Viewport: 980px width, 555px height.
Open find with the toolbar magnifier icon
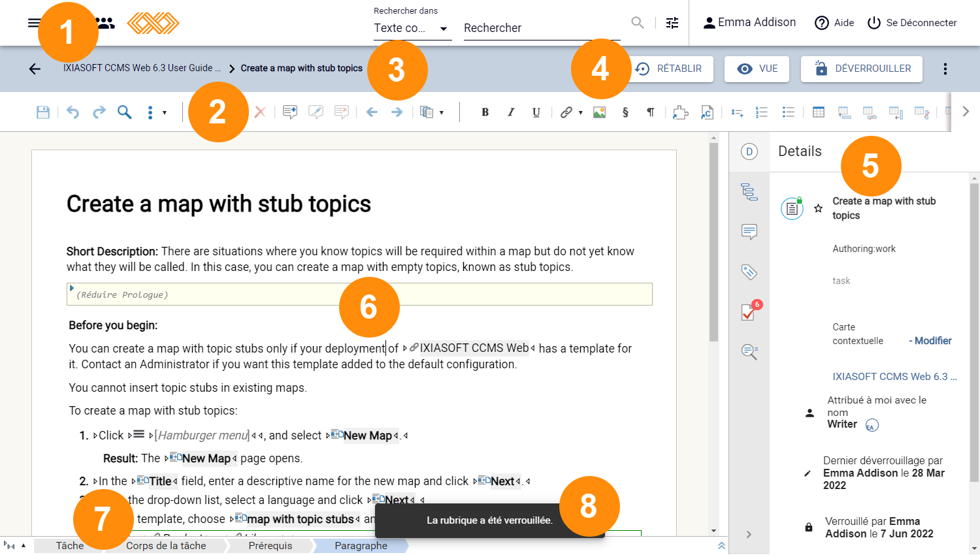(124, 112)
